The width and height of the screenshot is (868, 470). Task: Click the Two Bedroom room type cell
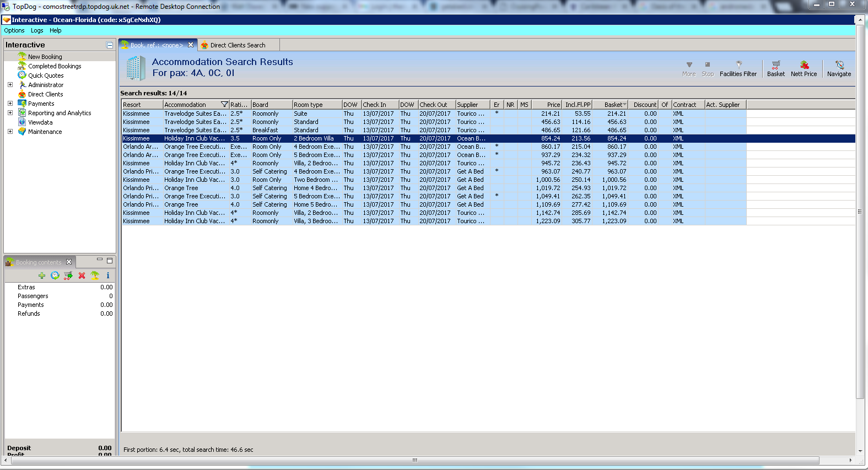pos(316,180)
